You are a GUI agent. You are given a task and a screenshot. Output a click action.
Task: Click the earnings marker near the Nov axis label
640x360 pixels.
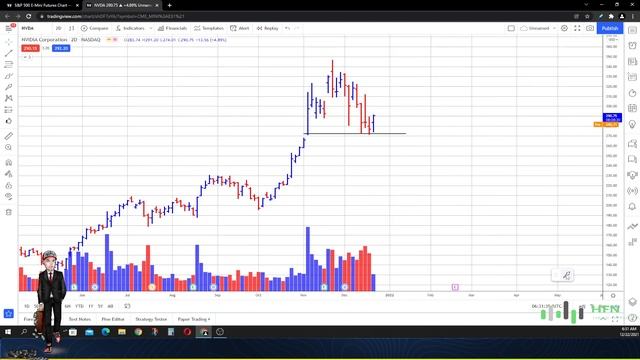click(x=324, y=287)
